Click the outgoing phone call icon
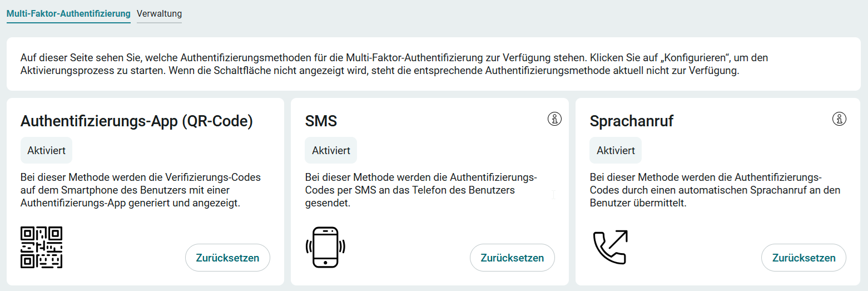The width and height of the screenshot is (868, 291). (x=610, y=247)
